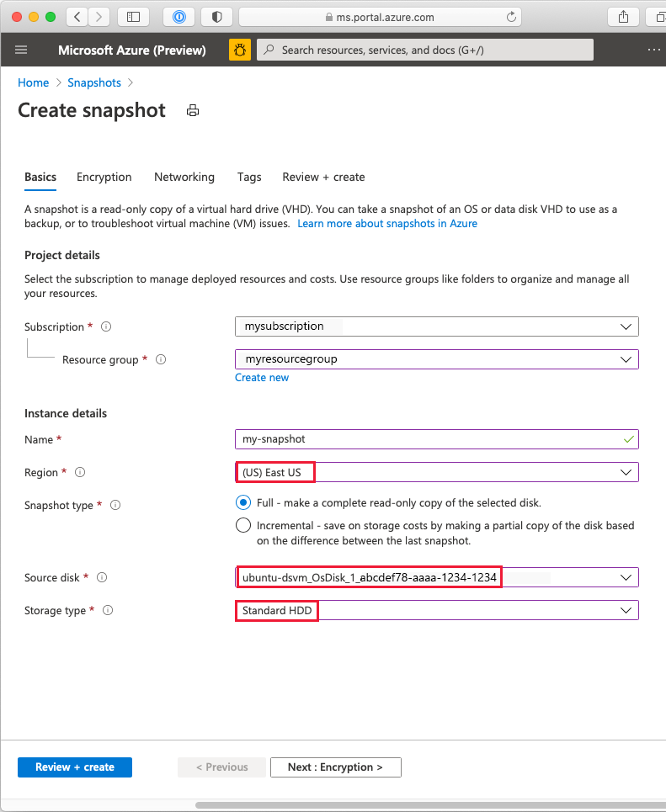The image size is (666, 812).
Task: Click the privacy shield icon in Safari
Action: tap(217, 17)
